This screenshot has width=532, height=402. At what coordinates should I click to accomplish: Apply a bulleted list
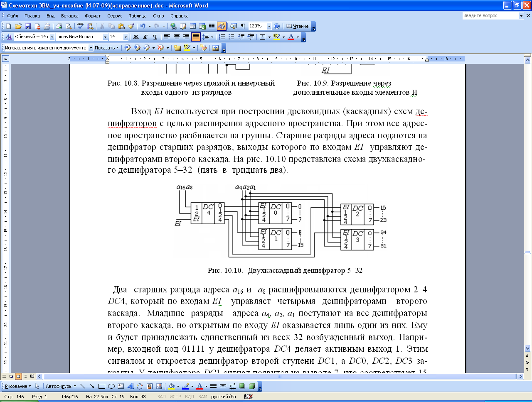pos(232,37)
